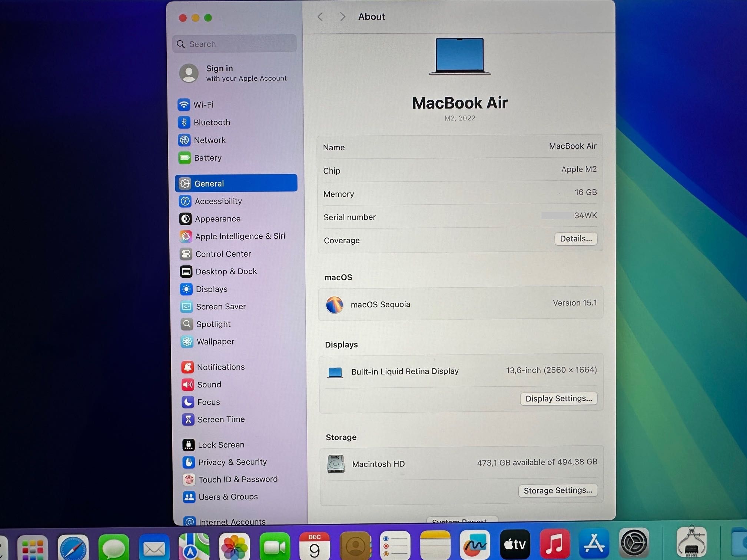The height and width of the screenshot is (560, 747).
Task: Open Safari from the Dock
Action: [73, 548]
